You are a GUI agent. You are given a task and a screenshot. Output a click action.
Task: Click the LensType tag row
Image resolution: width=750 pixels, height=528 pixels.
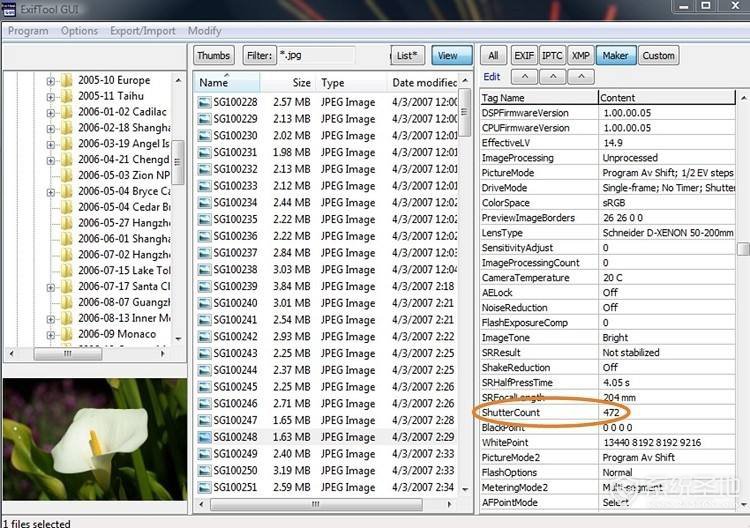click(607, 233)
